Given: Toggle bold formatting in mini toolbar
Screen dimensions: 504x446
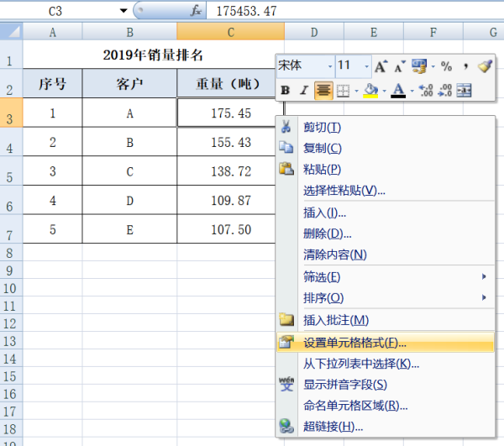Looking at the screenshot, I should pos(285,91).
